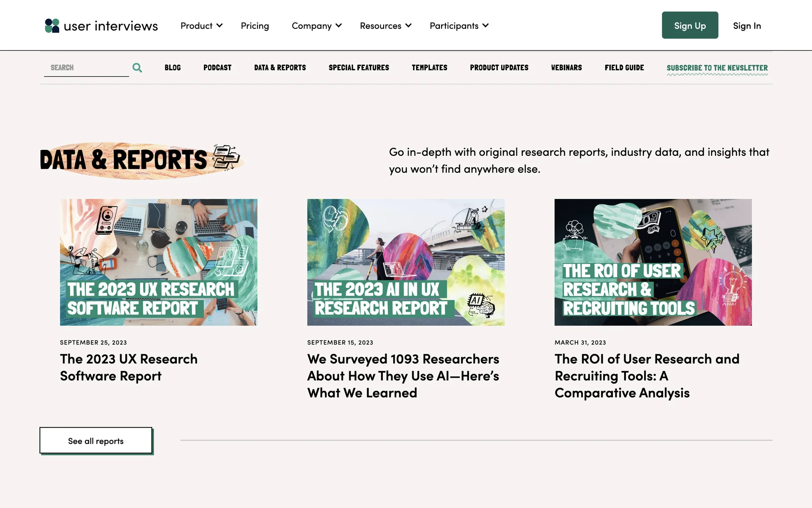
Task: Click the User Interviews logo
Action: pos(101,26)
